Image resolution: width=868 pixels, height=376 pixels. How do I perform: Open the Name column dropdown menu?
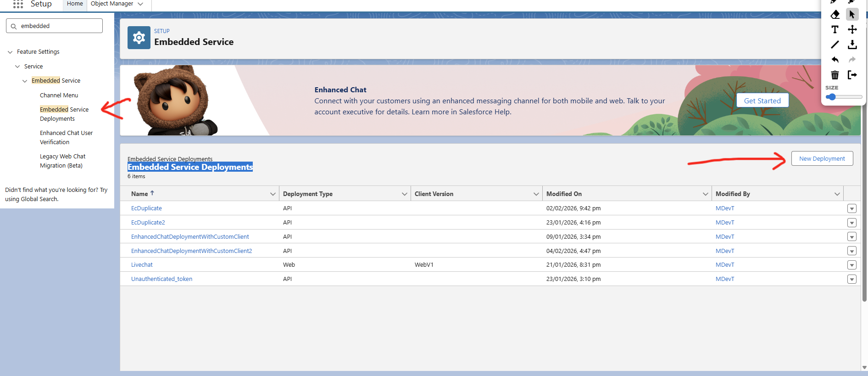273,194
